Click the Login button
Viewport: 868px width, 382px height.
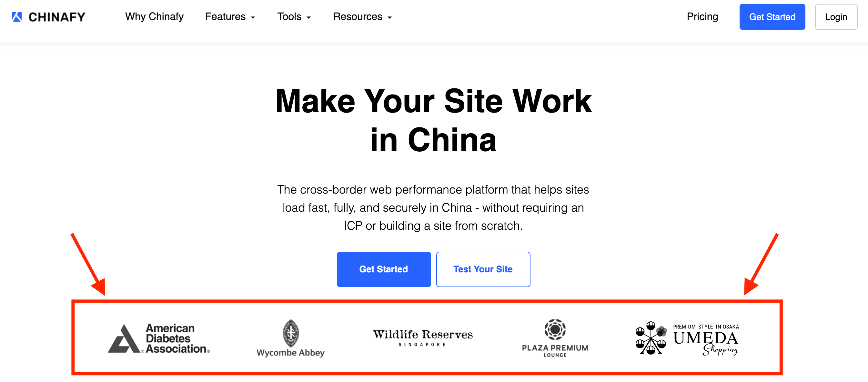point(836,17)
